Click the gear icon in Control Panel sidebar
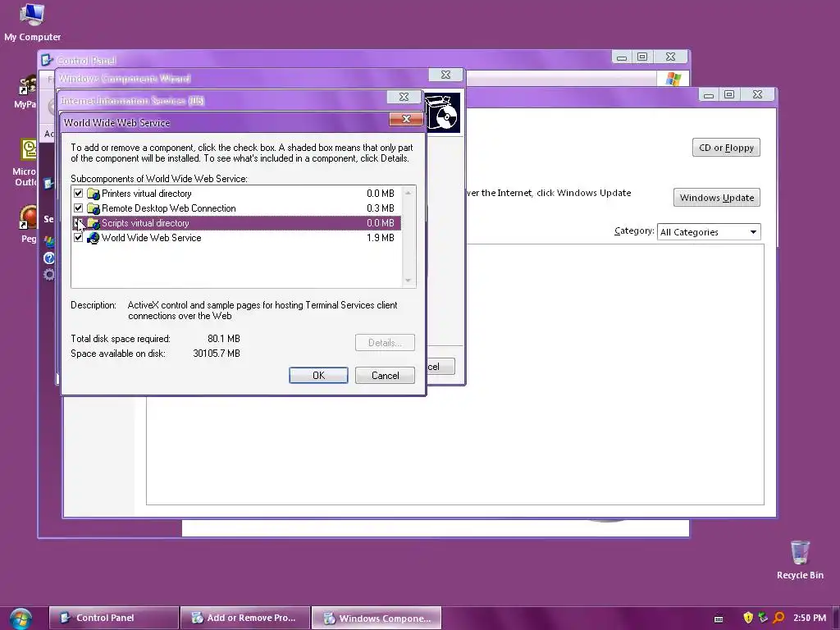 48,275
